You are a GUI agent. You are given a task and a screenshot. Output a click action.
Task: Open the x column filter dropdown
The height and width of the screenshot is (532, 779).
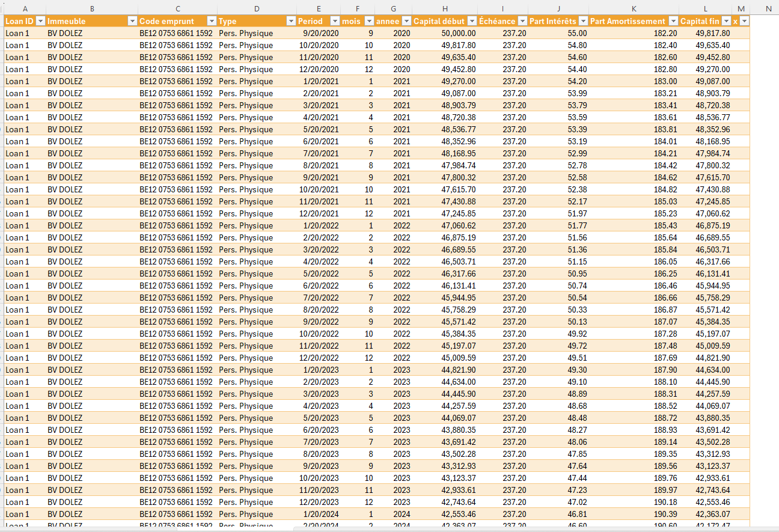click(744, 21)
